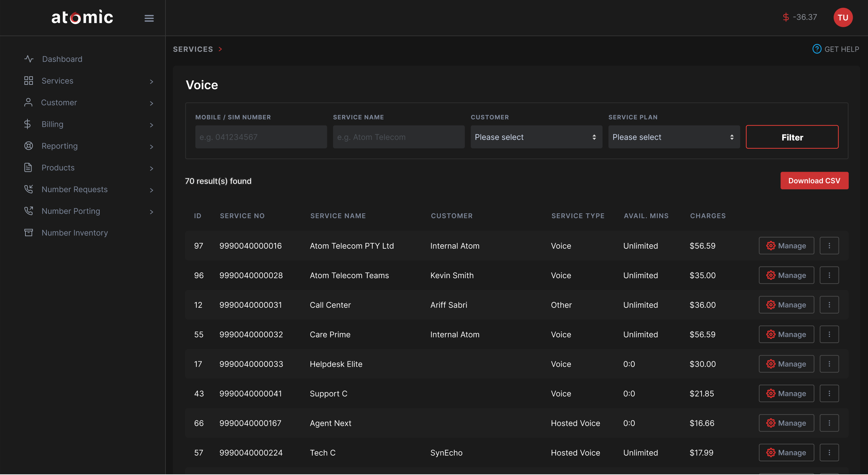The width and height of the screenshot is (868, 475).
Task: Click the Billing dollar icon
Action: (x=28, y=124)
